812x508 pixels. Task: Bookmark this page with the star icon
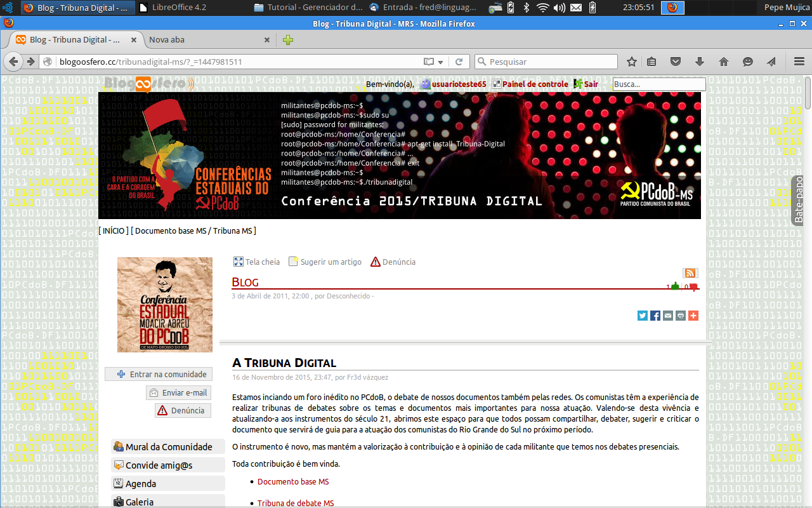tap(632, 62)
